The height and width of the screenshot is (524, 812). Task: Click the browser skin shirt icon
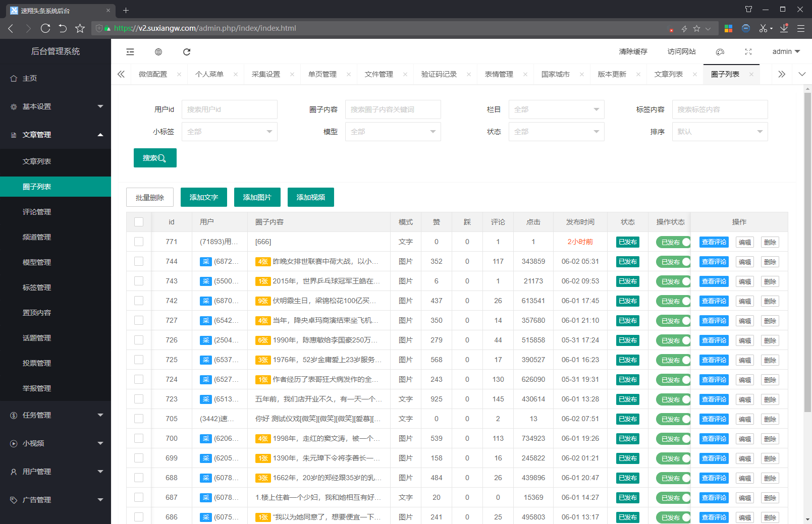click(x=748, y=9)
